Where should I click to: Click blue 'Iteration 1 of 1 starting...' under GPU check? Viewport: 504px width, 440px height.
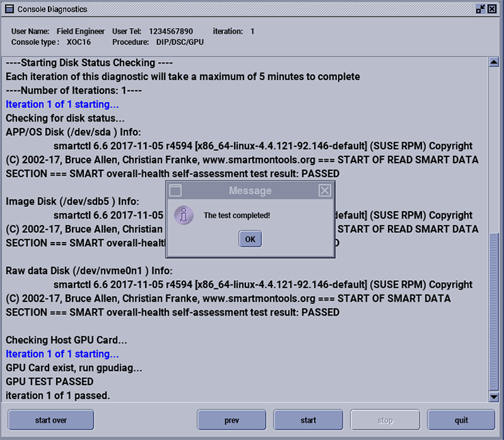click(x=62, y=354)
